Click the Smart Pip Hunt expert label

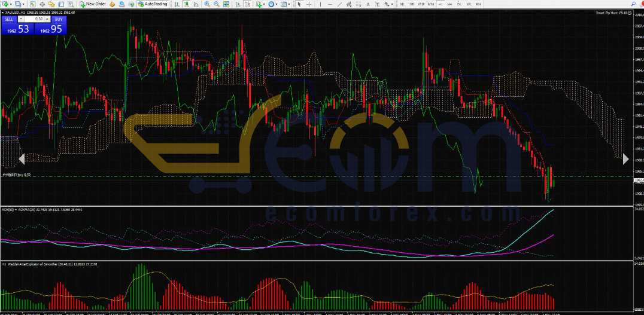[614, 13]
